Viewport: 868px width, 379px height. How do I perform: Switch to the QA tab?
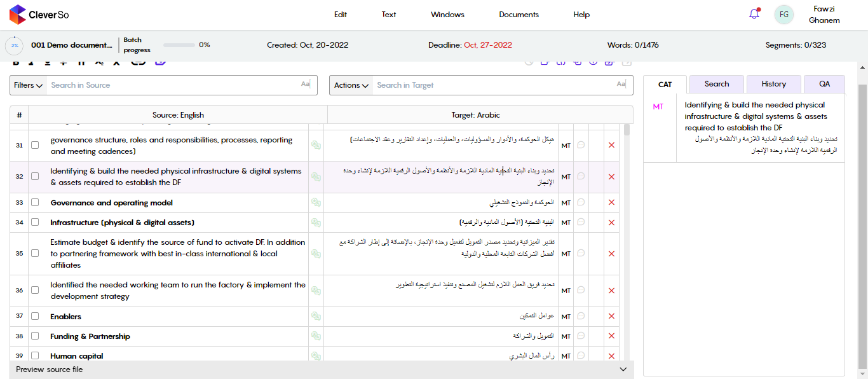(x=824, y=84)
